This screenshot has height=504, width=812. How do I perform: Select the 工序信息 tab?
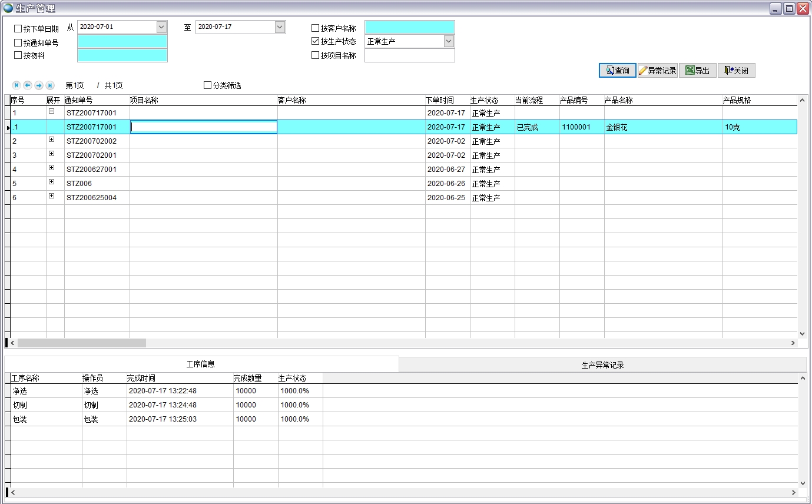[x=201, y=364]
